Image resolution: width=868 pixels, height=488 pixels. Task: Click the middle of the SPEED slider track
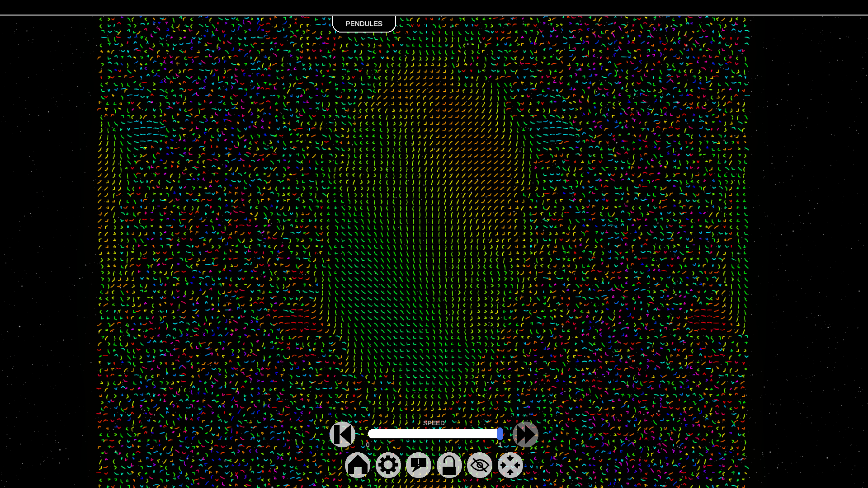point(434,434)
